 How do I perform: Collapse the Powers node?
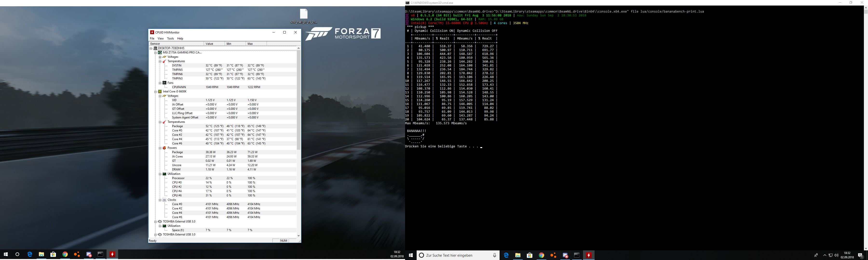[160, 148]
